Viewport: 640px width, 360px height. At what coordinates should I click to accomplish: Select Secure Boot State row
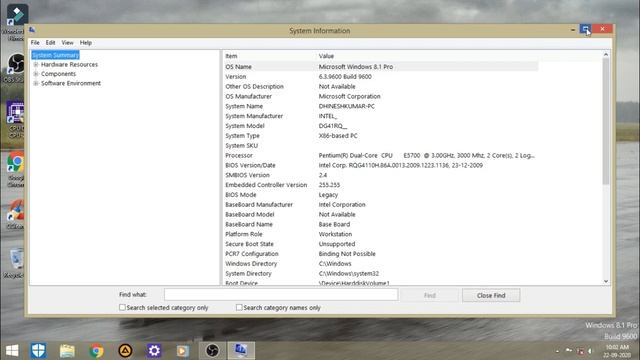381,244
